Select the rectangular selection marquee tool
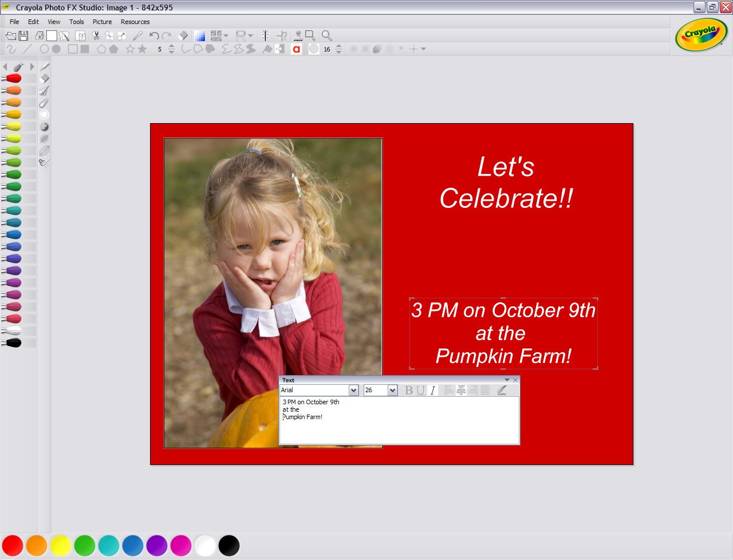This screenshot has width=733, height=560. [310, 36]
